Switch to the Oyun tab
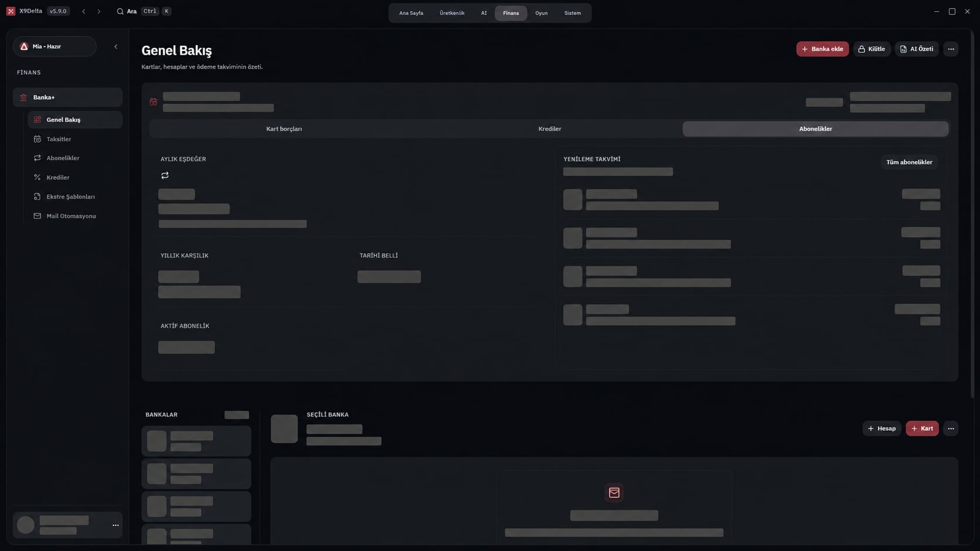Viewport: 980px width, 551px height. click(x=541, y=13)
